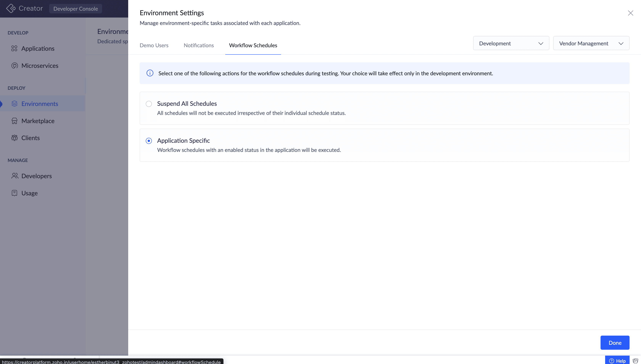
Task: Open the Help button at bottom right
Action: (x=617, y=361)
